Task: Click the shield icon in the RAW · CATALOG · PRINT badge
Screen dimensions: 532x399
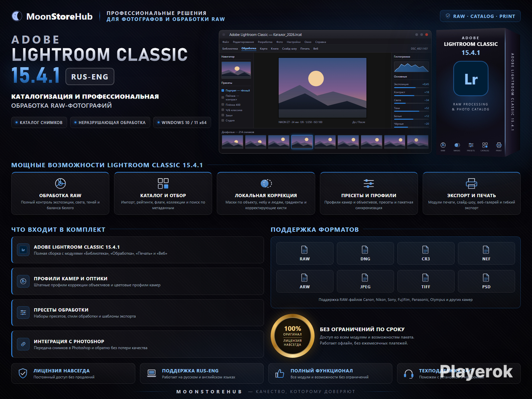Action: coord(448,16)
